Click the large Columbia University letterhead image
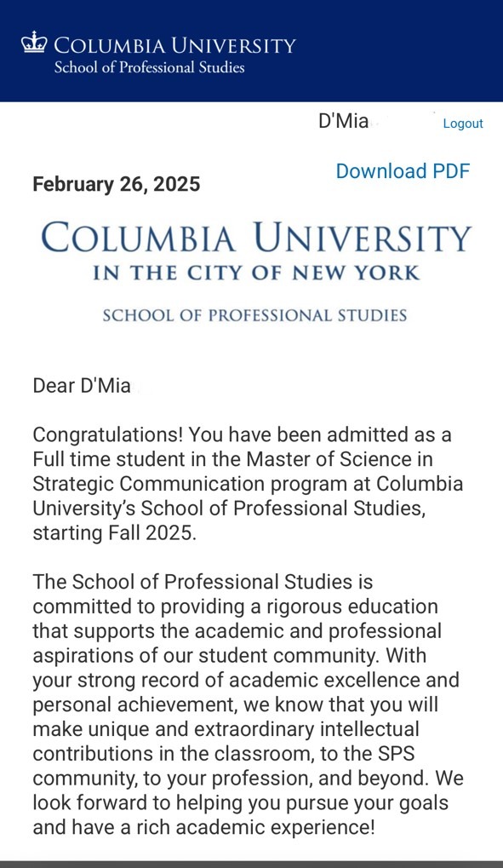 click(x=255, y=271)
